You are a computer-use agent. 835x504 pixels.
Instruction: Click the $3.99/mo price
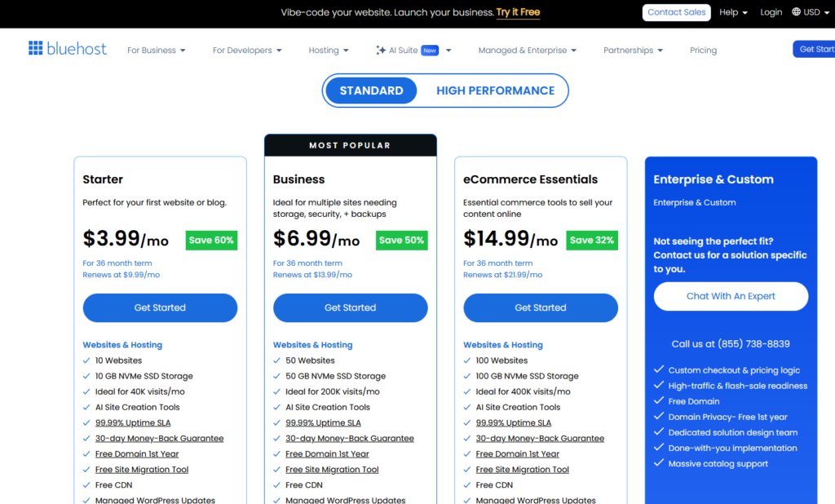point(126,238)
